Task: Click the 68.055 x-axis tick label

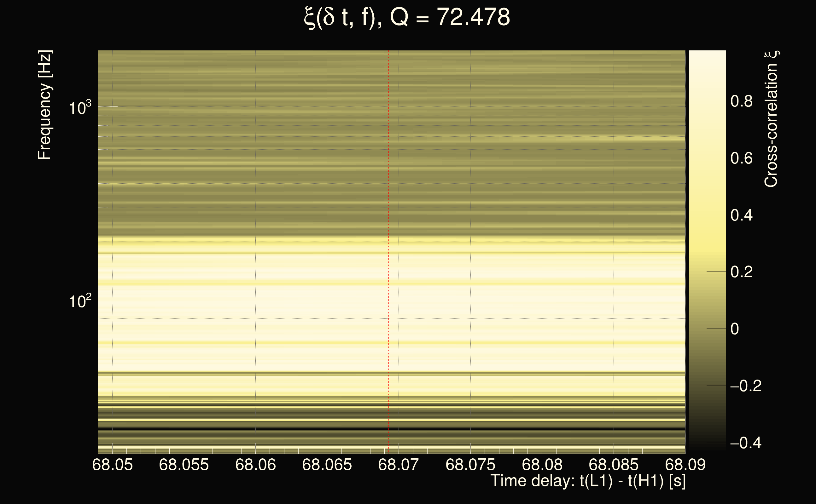Action: point(184,465)
